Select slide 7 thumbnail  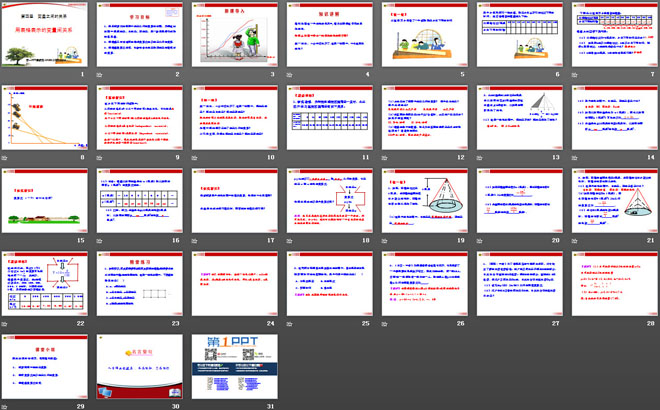pyautogui.click(x=615, y=35)
